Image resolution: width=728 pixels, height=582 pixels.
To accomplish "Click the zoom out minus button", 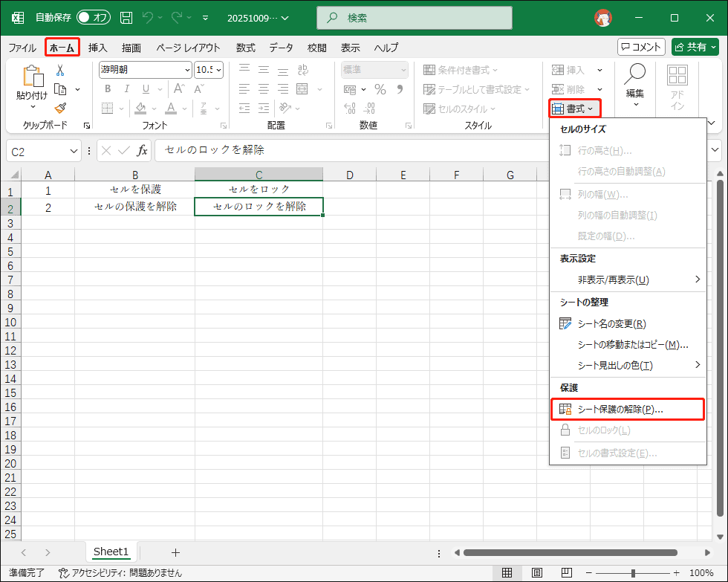I will pyautogui.click(x=588, y=573).
